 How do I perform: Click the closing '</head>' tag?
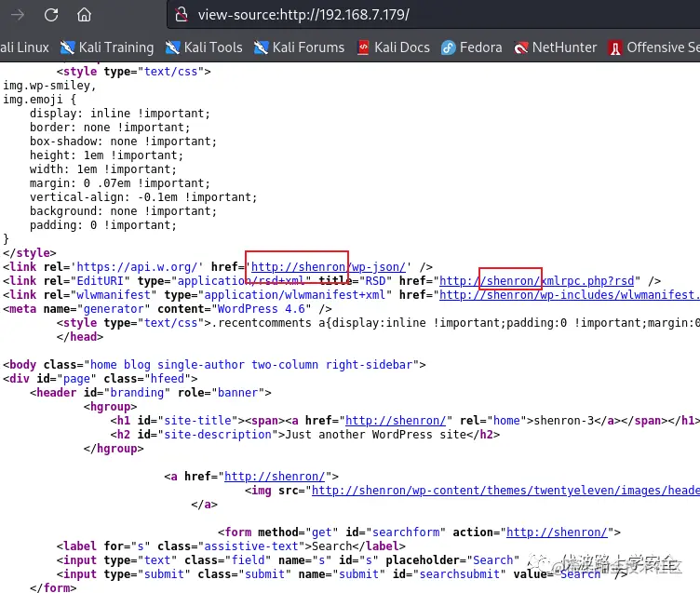pyautogui.click(x=80, y=337)
